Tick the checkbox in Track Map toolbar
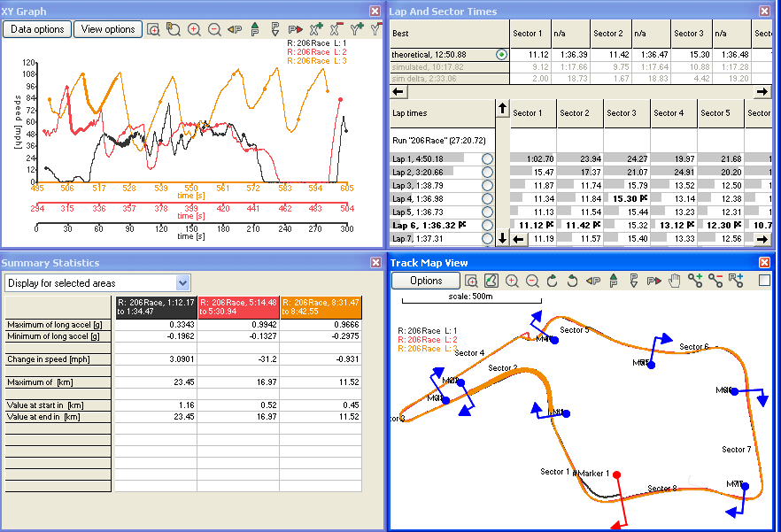 [764, 281]
